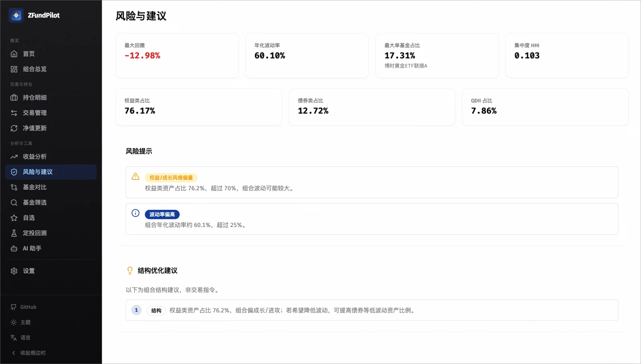Screen dimensions: 641x364
Task: Click the QDII 占比 value 7.86%
Action: click(x=484, y=111)
